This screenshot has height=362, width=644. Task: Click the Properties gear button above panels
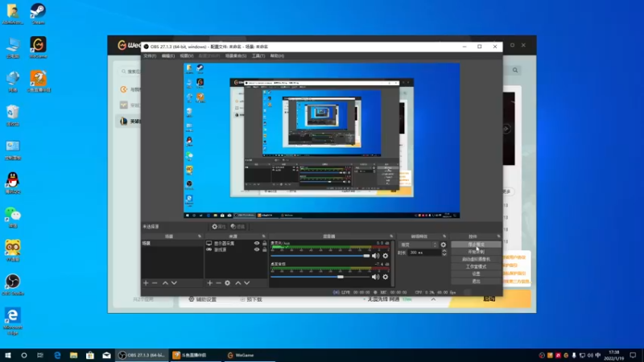point(218,227)
